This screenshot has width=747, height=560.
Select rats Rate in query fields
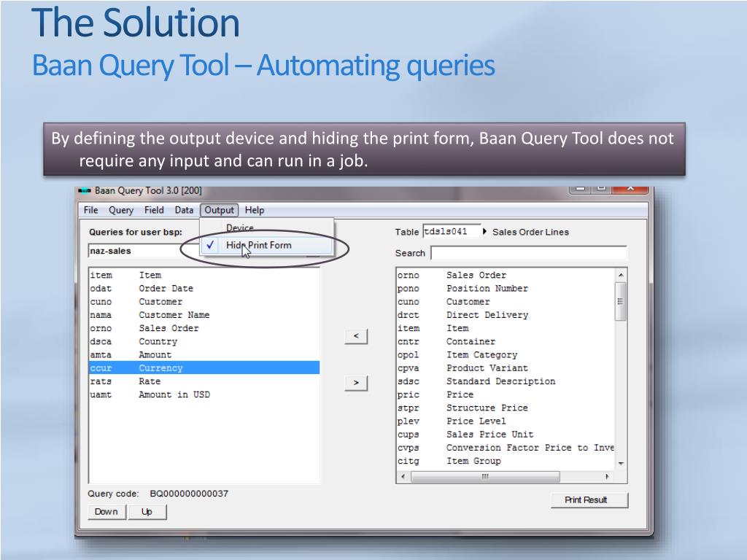click(204, 381)
